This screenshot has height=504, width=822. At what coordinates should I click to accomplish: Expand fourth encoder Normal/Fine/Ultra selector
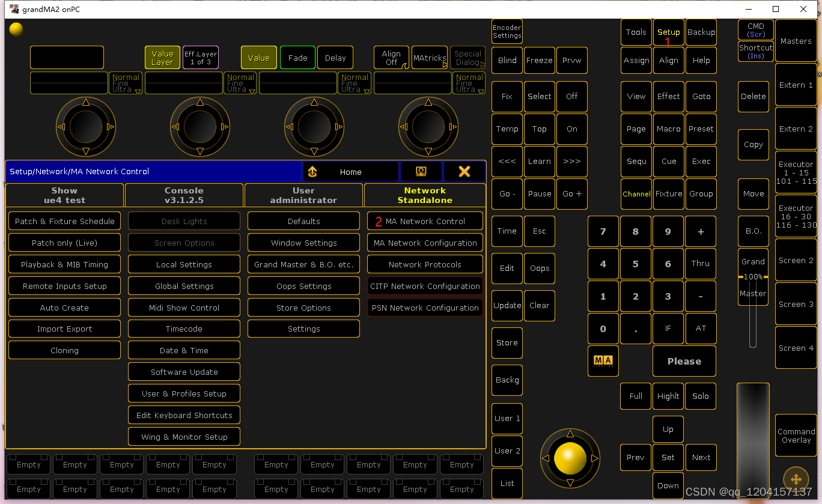click(469, 83)
